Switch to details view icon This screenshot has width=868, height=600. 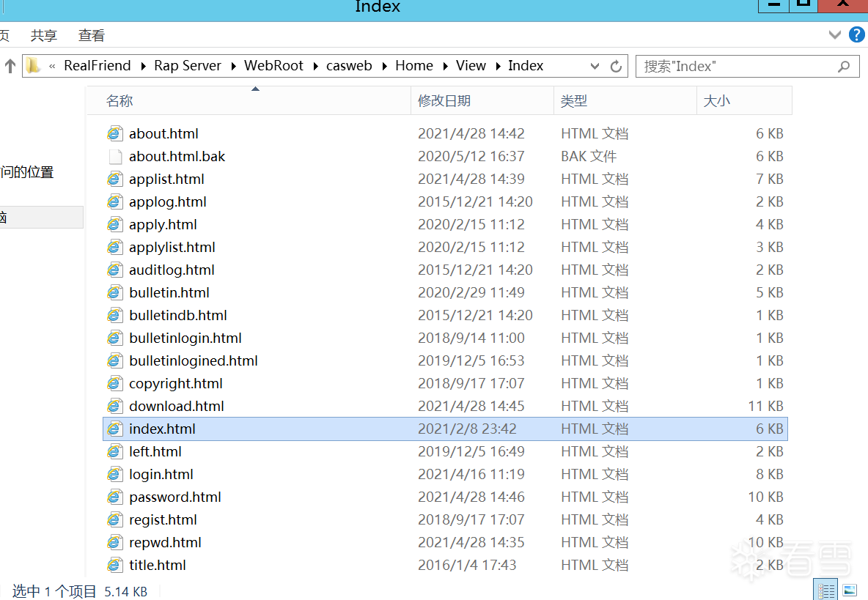pos(826,590)
